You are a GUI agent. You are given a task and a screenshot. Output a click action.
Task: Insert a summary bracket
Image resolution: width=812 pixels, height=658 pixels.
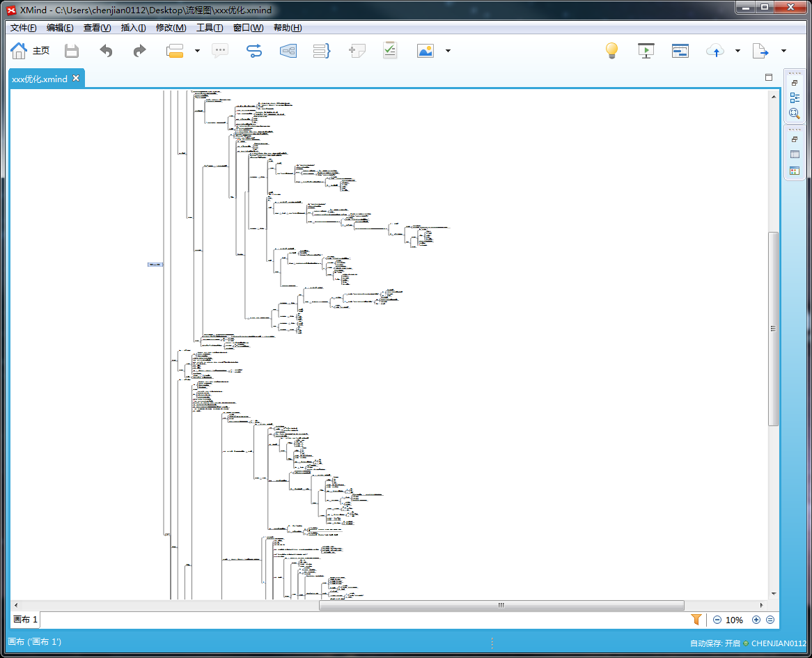tap(322, 51)
